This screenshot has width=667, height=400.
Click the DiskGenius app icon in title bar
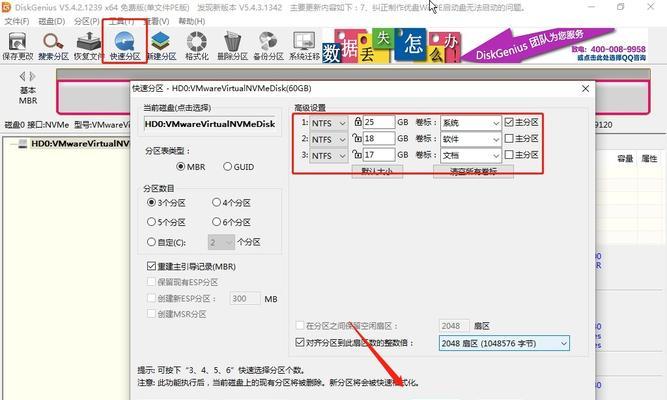coord(6,7)
